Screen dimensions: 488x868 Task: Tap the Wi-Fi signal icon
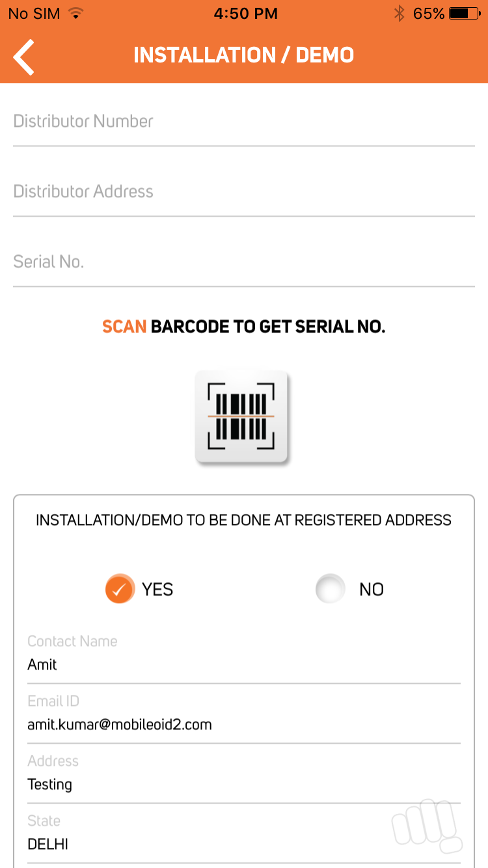(x=76, y=14)
